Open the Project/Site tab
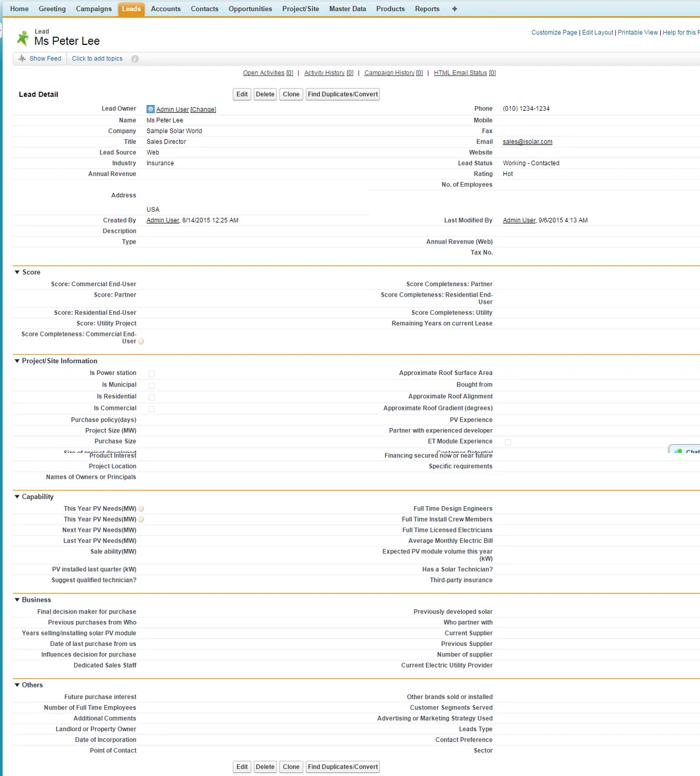The height and width of the screenshot is (776, 700). [300, 9]
